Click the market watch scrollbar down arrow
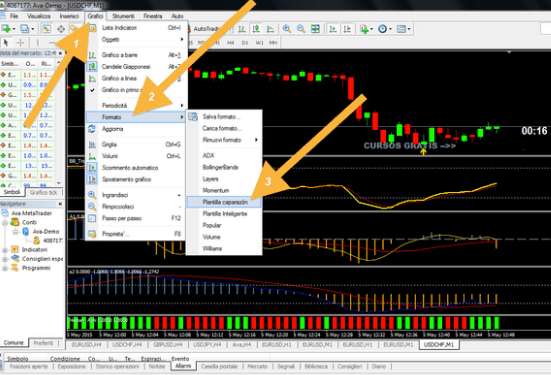 click(59, 183)
